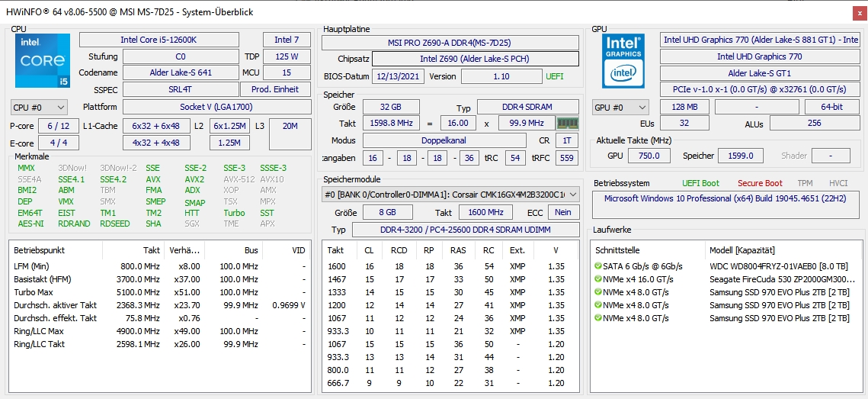Screen dimensions: 868x399
Task: Click the green check icon for SATA 6 Gb/s drive
Action: point(598,266)
